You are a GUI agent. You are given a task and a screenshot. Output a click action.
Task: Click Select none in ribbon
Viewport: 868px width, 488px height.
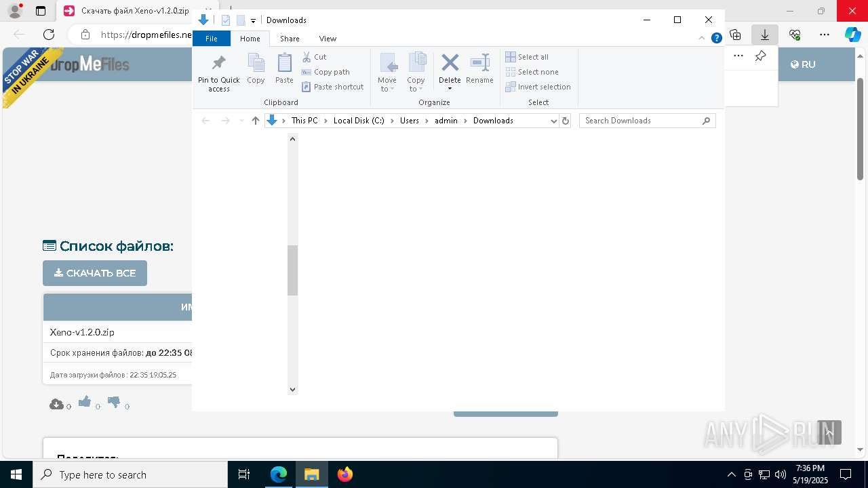point(532,72)
